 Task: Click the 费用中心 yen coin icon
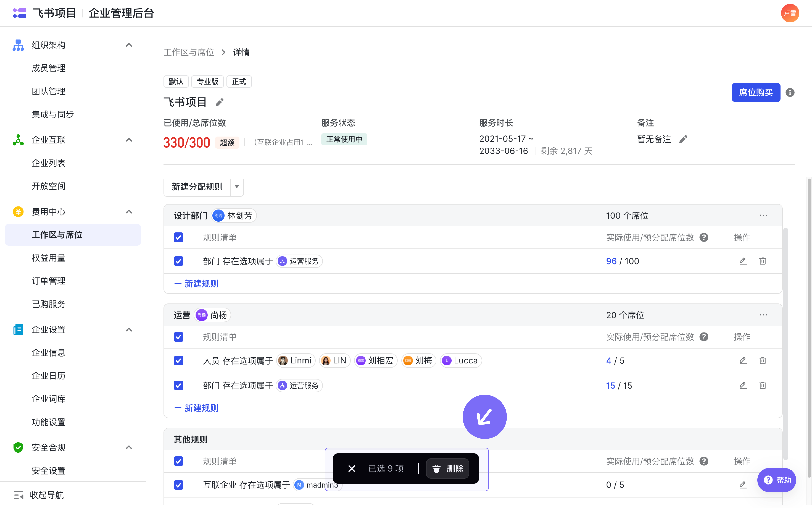pos(18,212)
